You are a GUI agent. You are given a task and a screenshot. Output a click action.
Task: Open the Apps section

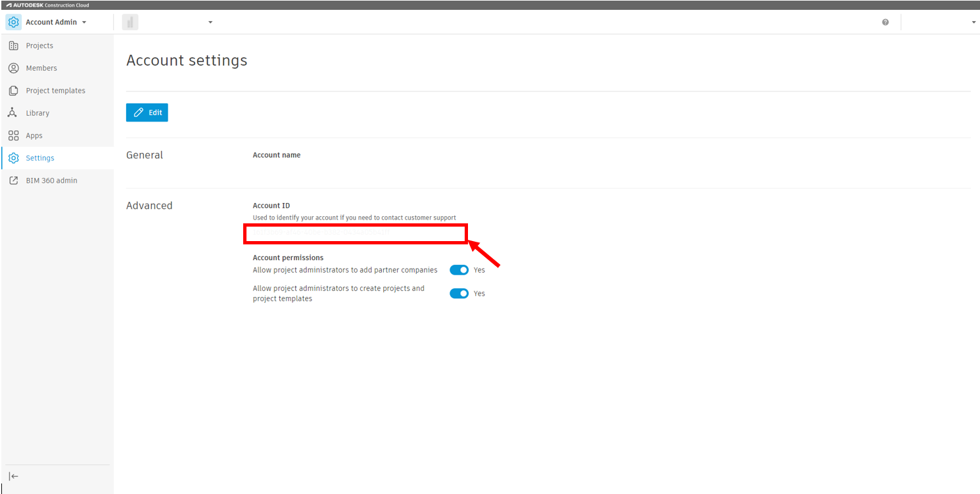pos(33,135)
